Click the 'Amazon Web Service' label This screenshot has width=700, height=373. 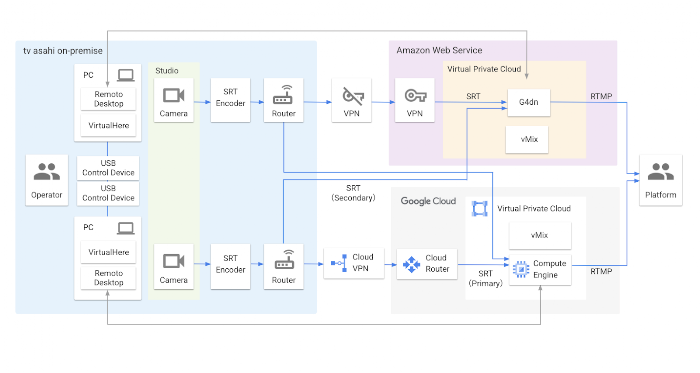click(439, 50)
